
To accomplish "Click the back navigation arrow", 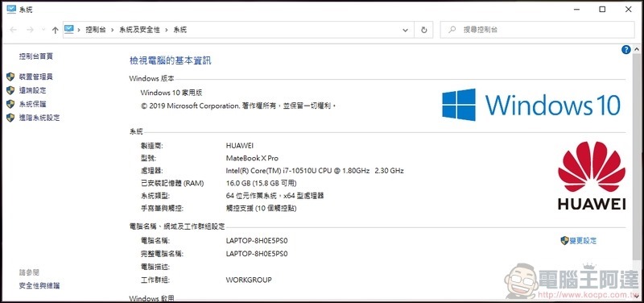I will click(x=13, y=30).
